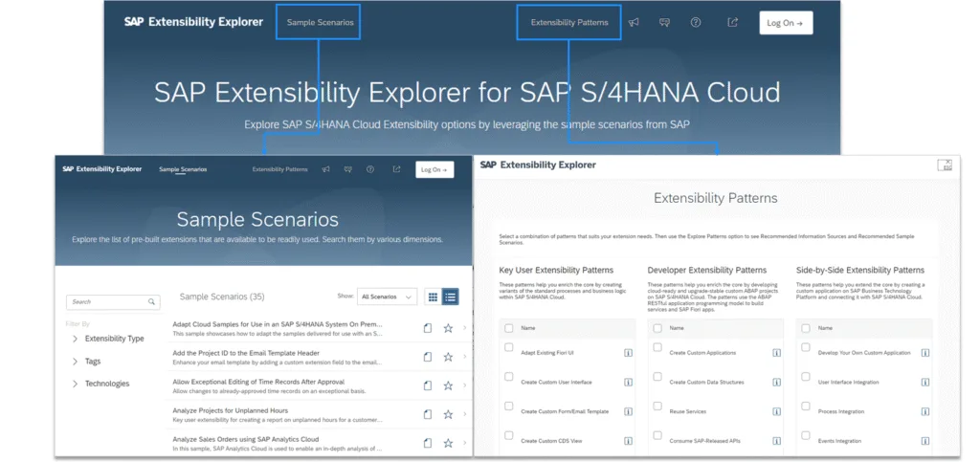
Task: Click document icon for Add the Project ID row
Action: point(428,357)
